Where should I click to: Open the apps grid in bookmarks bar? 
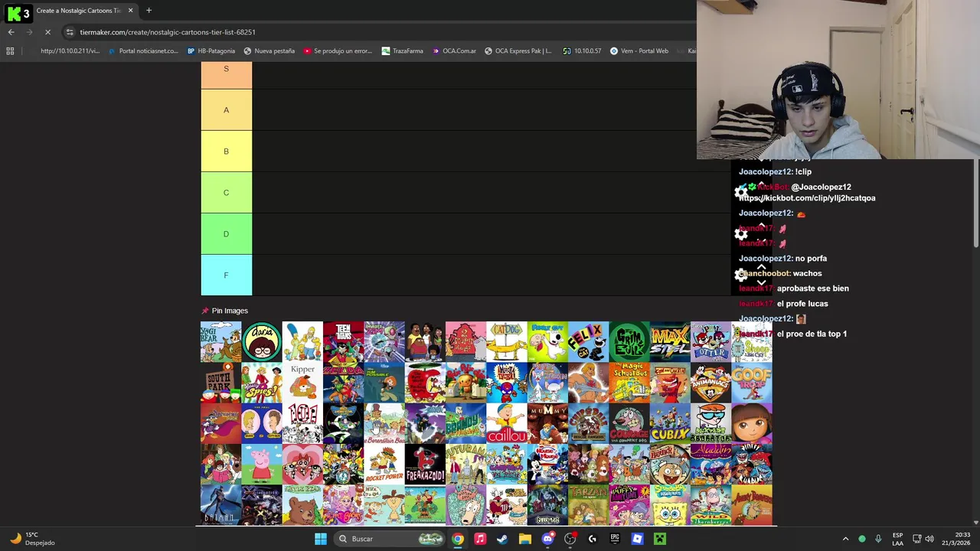coord(10,51)
